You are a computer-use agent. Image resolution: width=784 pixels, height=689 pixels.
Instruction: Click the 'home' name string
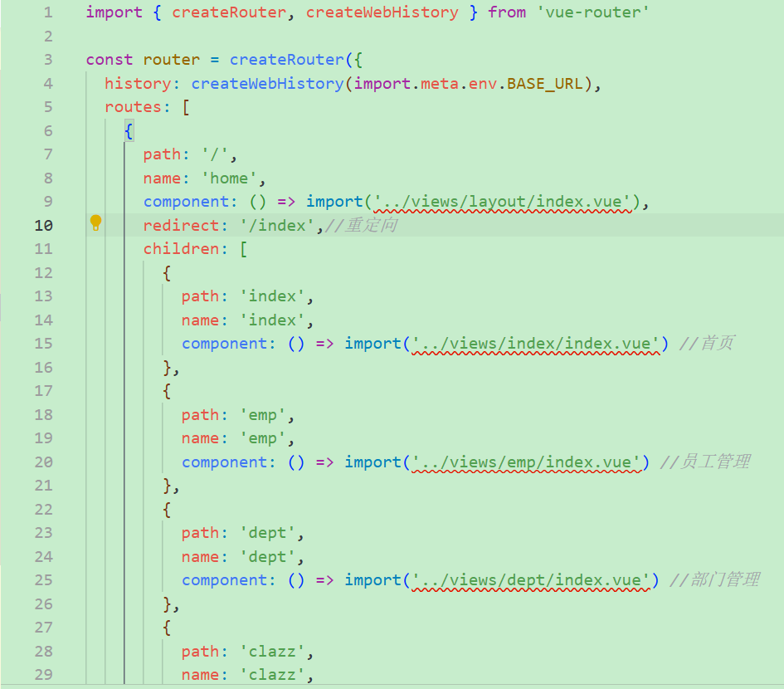(229, 178)
